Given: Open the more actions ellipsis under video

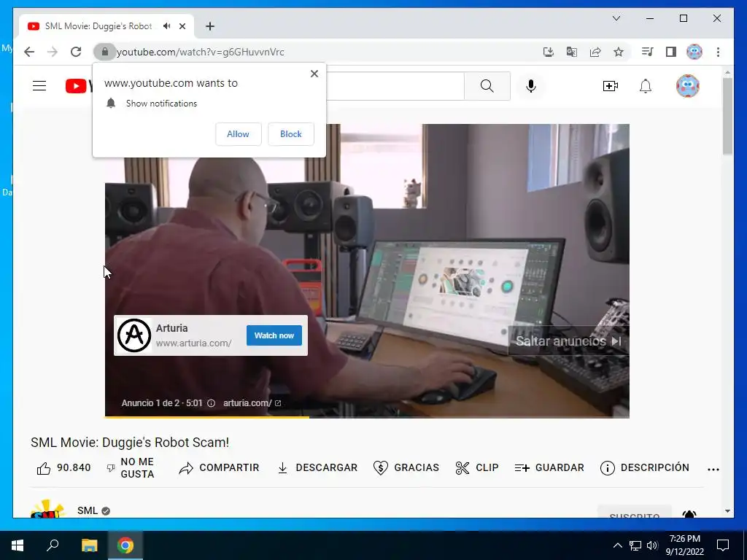Looking at the screenshot, I should [x=713, y=469].
